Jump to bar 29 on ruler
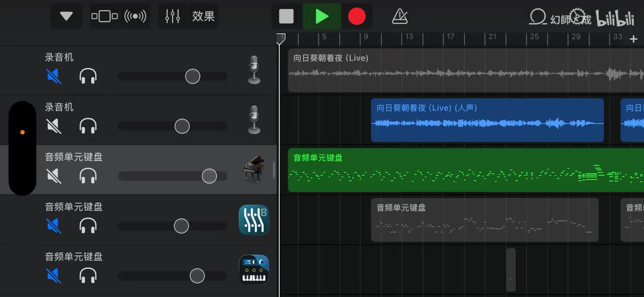The width and height of the screenshot is (644, 297). 576,37
